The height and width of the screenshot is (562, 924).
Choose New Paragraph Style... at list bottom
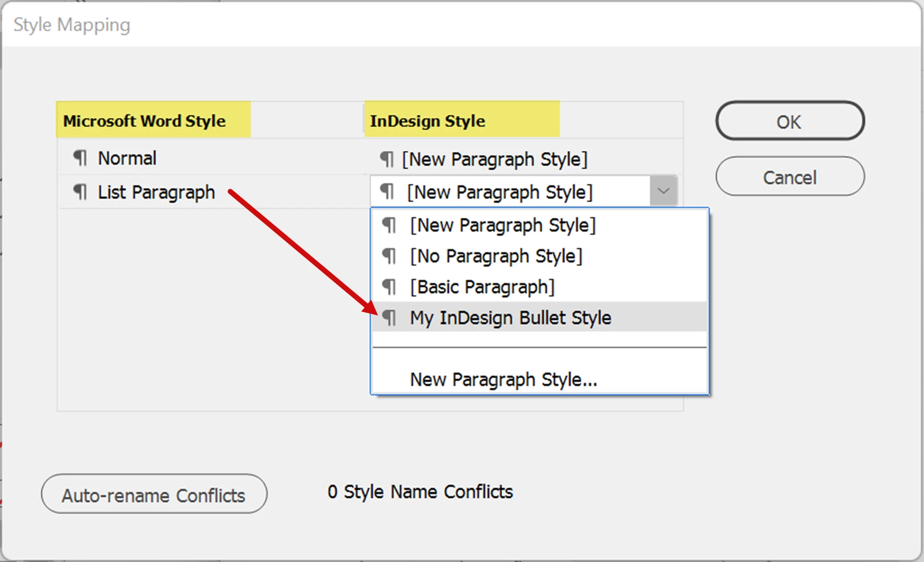[x=539, y=379]
